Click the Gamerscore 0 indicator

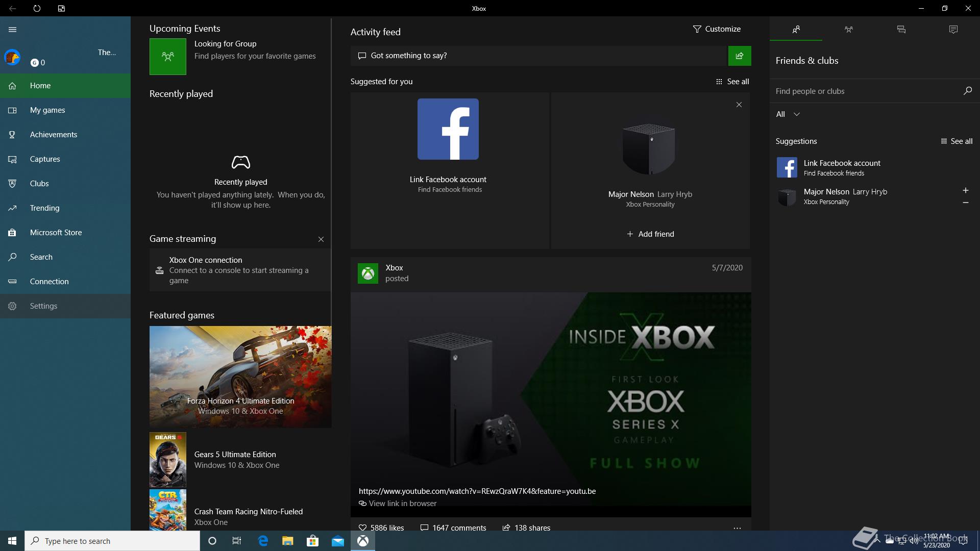[x=38, y=63]
